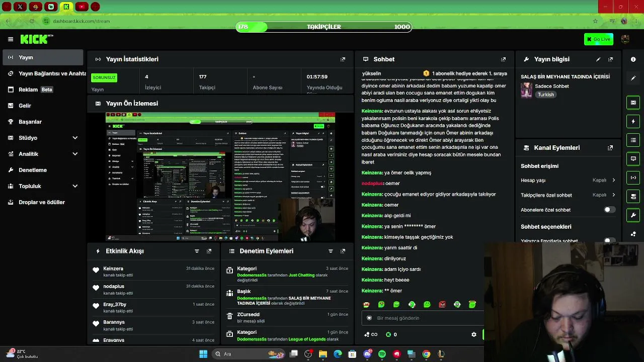Open nodaplus in Etkinlik Akışı
The width and height of the screenshot is (644, 362).
[114, 287]
